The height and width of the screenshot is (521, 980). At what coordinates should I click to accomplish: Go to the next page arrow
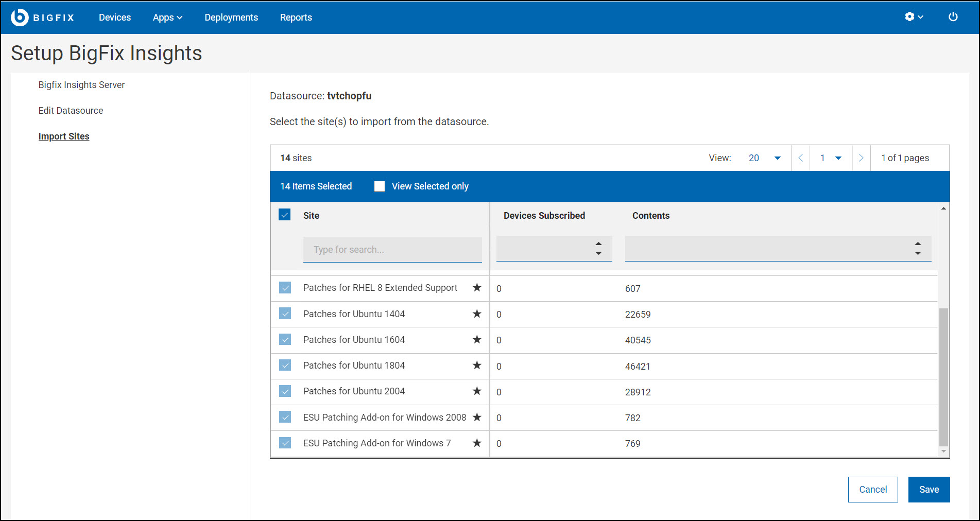click(x=861, y=158)
